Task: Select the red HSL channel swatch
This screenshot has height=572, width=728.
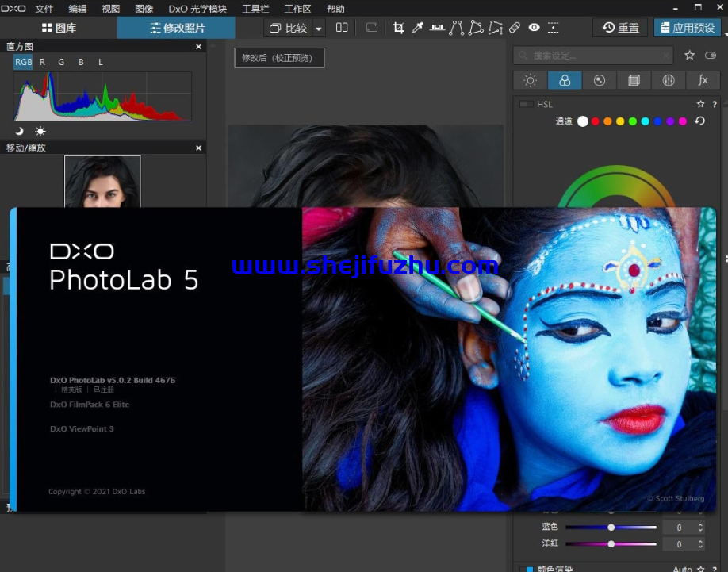Action: [x=596, y=121]
